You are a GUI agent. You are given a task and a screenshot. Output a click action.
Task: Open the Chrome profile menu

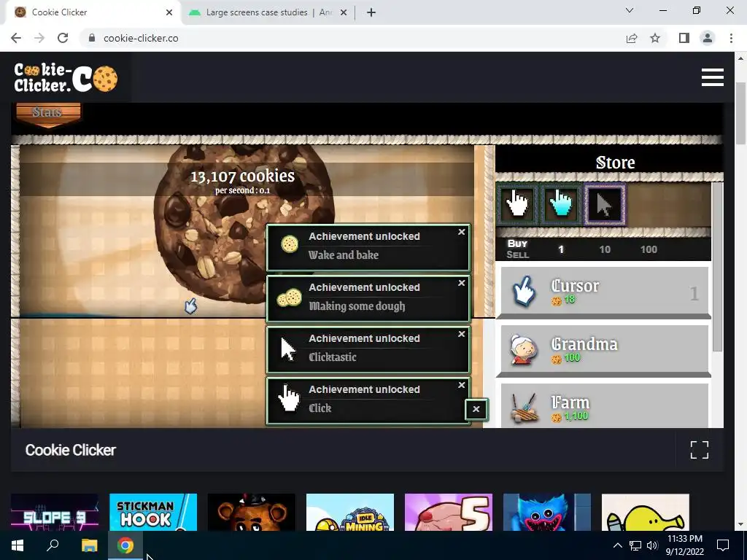tap(708, 38)
